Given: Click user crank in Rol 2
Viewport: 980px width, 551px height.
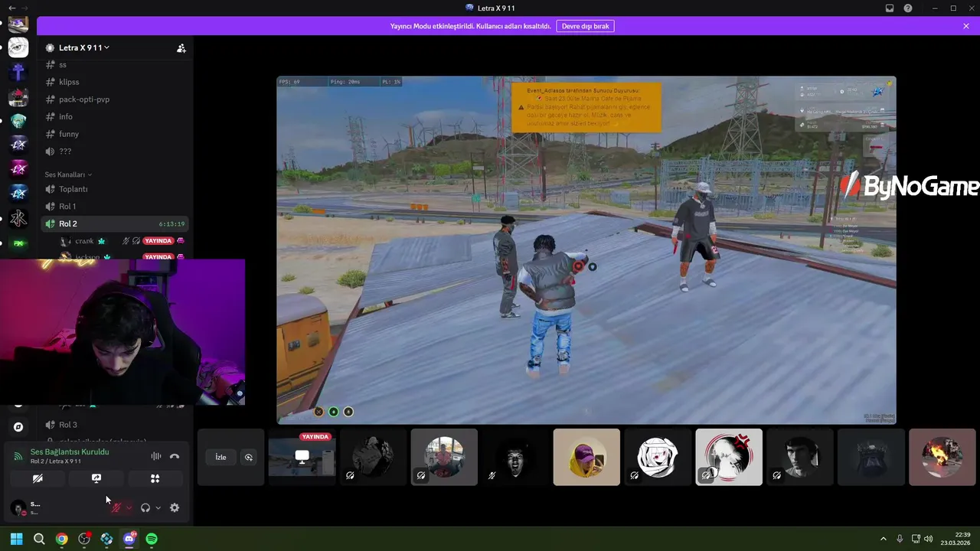Looking at the screenshot, I should [84, 241].
